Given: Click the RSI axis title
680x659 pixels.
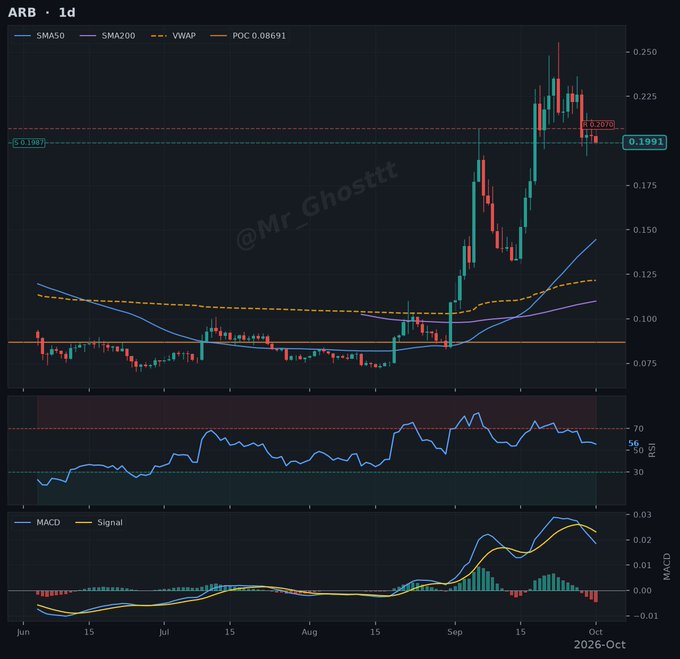Looking at the screenshot, I should click(651, 450).
